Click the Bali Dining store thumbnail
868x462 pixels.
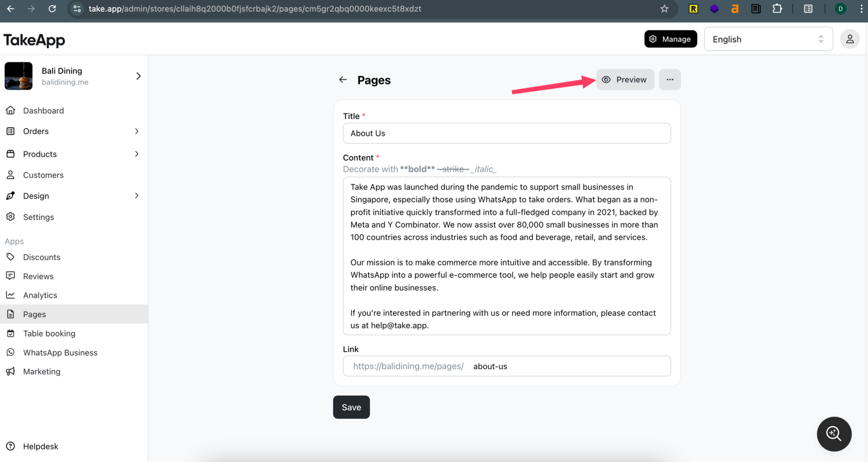coord(18,76)
